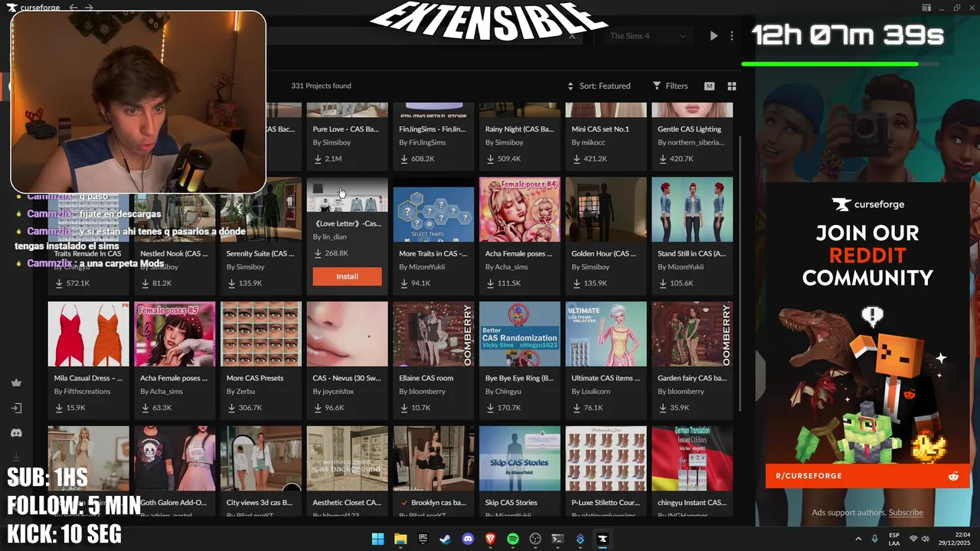Viewport: 980px width, 551px height.
Task: Clear the search field with X
Action: tap(572, 36)
